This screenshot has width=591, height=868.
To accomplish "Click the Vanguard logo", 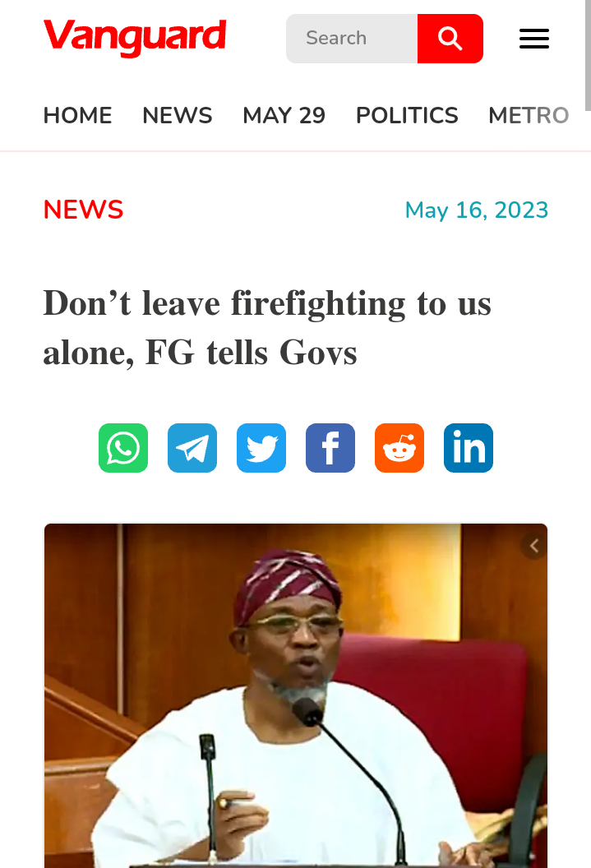I will click(135, 38).
